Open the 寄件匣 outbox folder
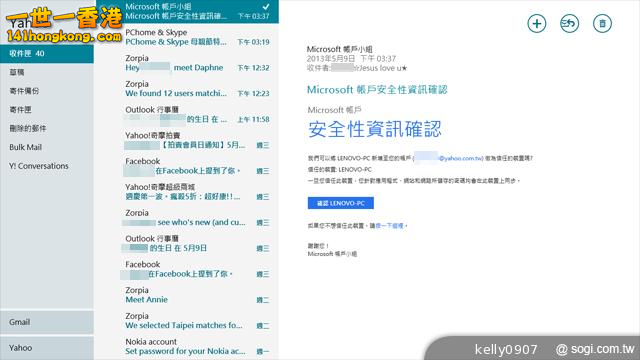Screen dimensions: 640x360 pos(47,110)
